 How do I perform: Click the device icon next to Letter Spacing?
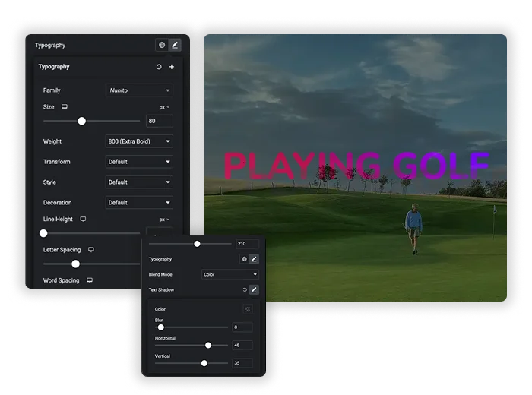pos(91,250)
